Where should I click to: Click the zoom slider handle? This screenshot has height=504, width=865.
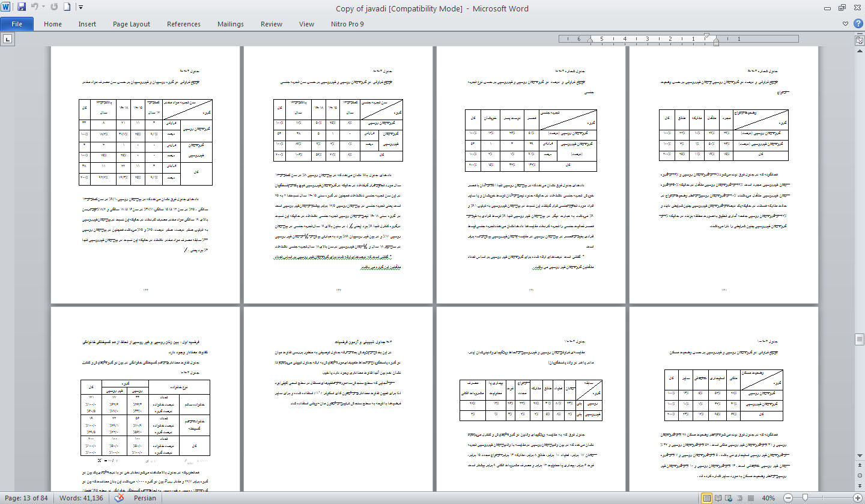804,498
